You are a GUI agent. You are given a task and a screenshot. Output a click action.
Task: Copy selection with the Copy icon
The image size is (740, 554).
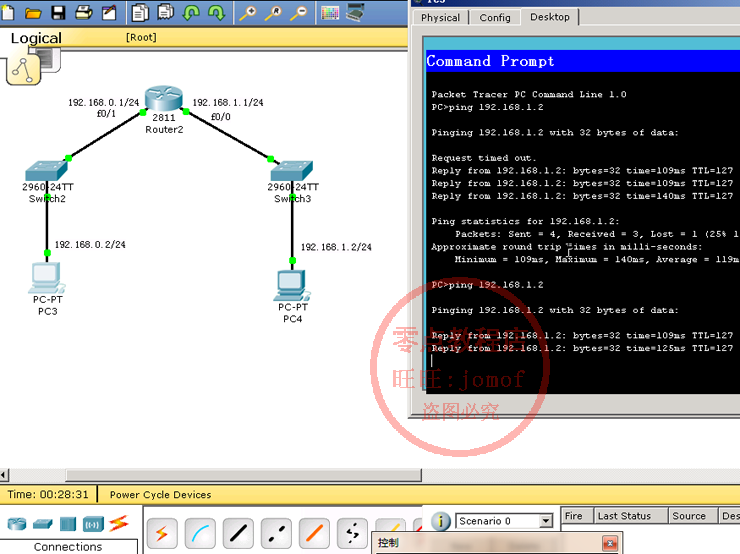(x=140, y=13)
